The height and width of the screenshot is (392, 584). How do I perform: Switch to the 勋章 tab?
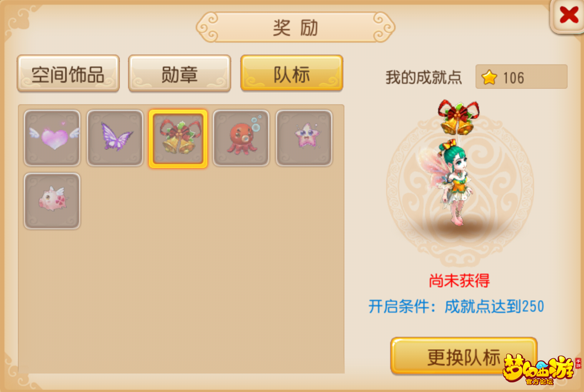(180, 74)
